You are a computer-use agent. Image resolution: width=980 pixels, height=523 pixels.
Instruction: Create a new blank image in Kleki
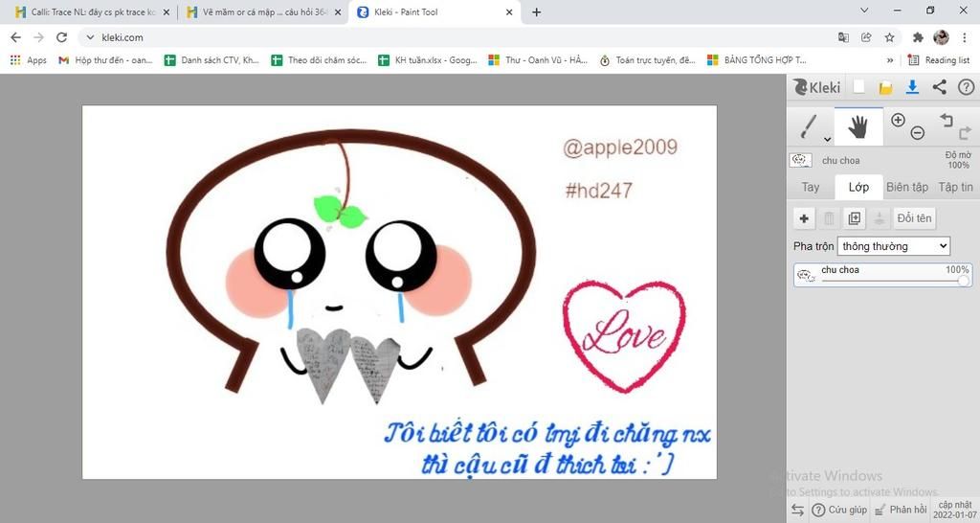858,87
